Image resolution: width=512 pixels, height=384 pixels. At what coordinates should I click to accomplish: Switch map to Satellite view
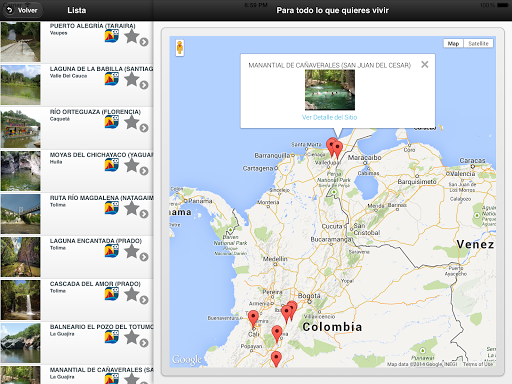(478, 44)
